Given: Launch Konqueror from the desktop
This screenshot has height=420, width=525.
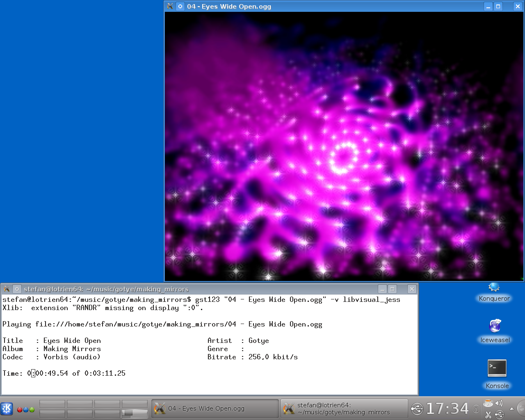Looking at the screenshot, I should coord(494,292).
